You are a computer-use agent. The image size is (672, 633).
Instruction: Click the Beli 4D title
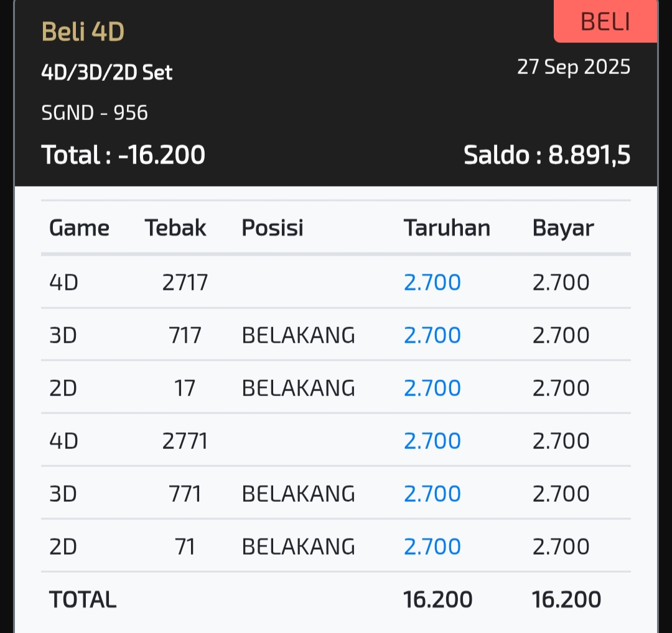83,32
